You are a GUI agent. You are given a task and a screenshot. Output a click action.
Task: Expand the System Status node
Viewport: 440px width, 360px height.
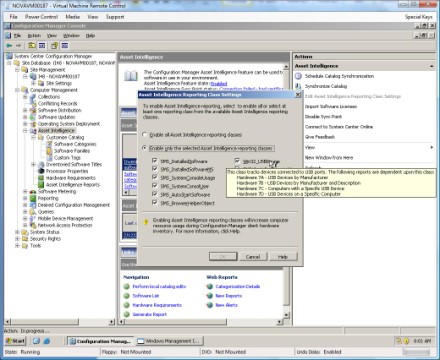(17, 232)
